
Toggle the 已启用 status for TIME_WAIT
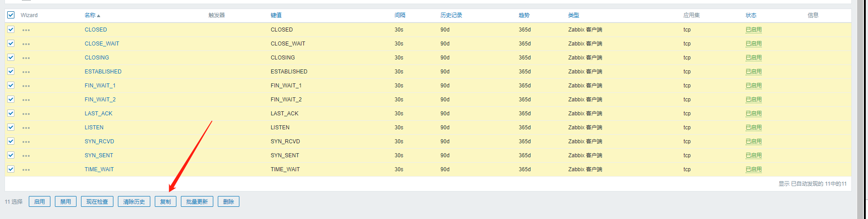pyautogui.click(x=754, y=169)
